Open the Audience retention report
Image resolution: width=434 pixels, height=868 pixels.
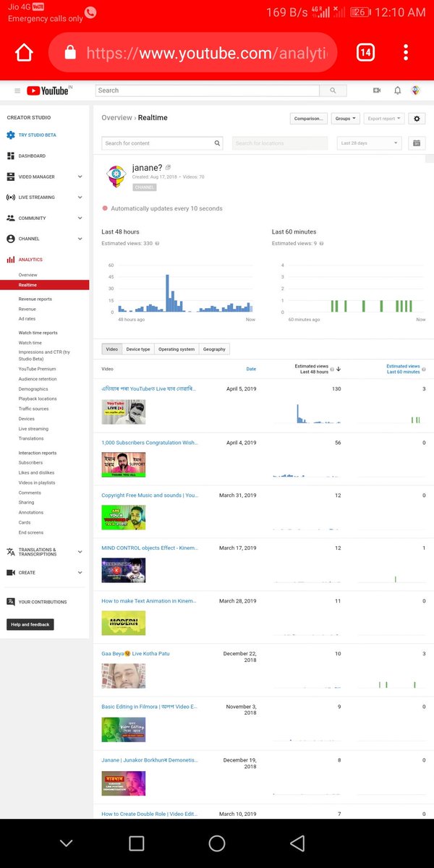tap(38, 379)
